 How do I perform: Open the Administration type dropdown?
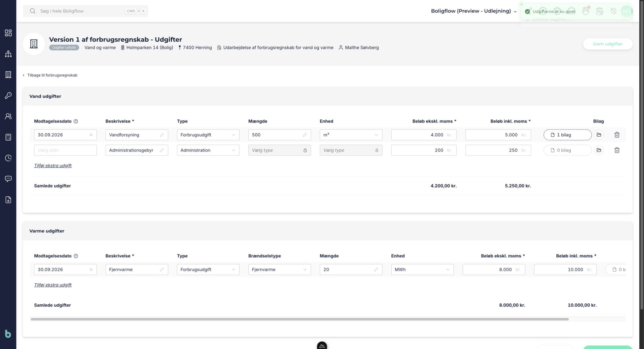[208, 150]
